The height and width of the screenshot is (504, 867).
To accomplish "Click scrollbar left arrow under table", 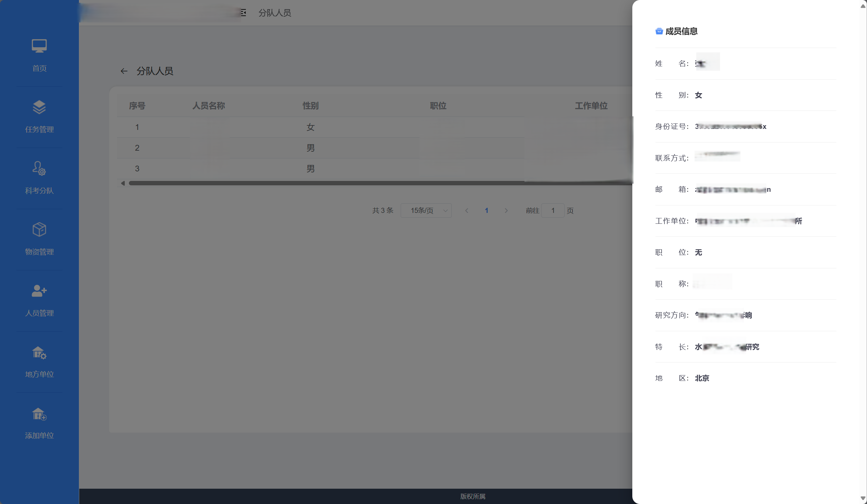I will tap(123, 183).
